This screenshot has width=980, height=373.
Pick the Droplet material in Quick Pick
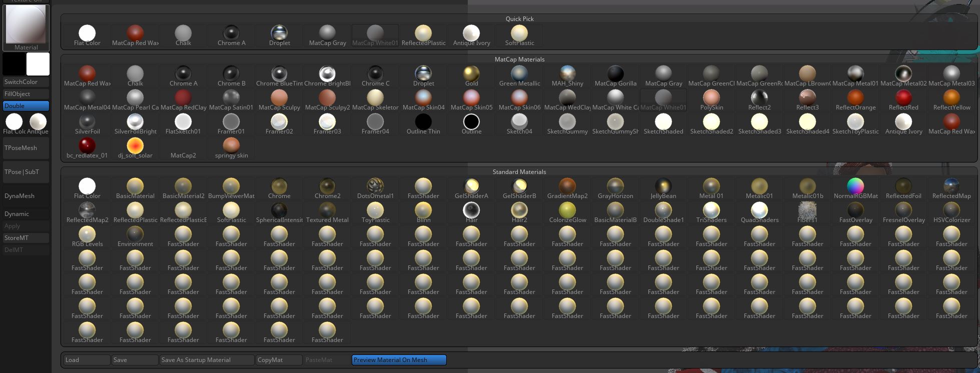click(x=279, y=35)
